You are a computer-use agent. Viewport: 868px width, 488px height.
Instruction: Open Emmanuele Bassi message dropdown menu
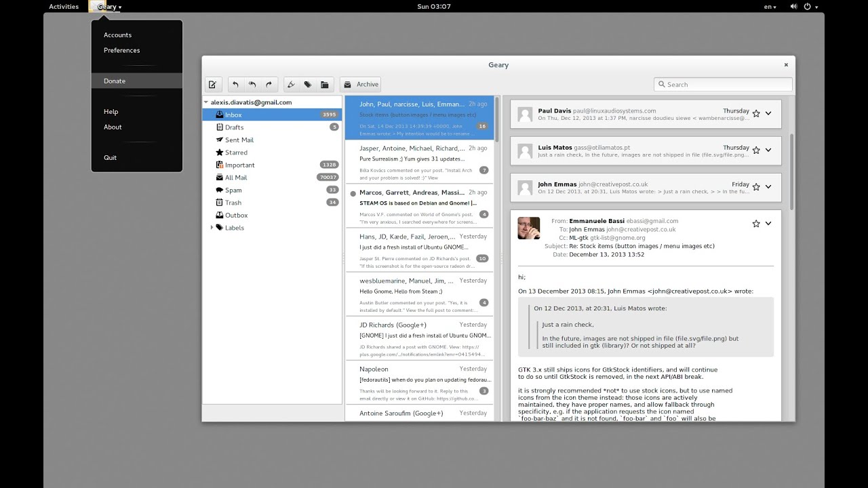[768, 224]
